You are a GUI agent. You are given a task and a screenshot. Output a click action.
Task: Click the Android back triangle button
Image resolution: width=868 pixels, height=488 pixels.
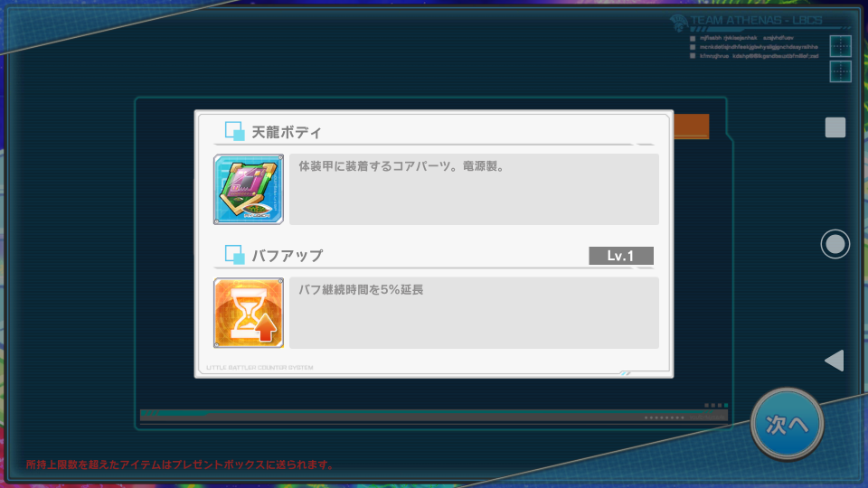[835, 361]
